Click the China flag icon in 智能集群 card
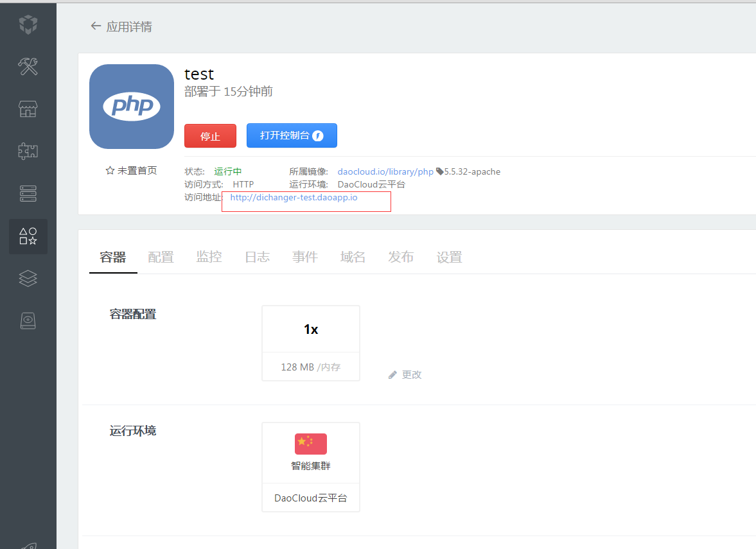The image size is (756, 549). 311,444
